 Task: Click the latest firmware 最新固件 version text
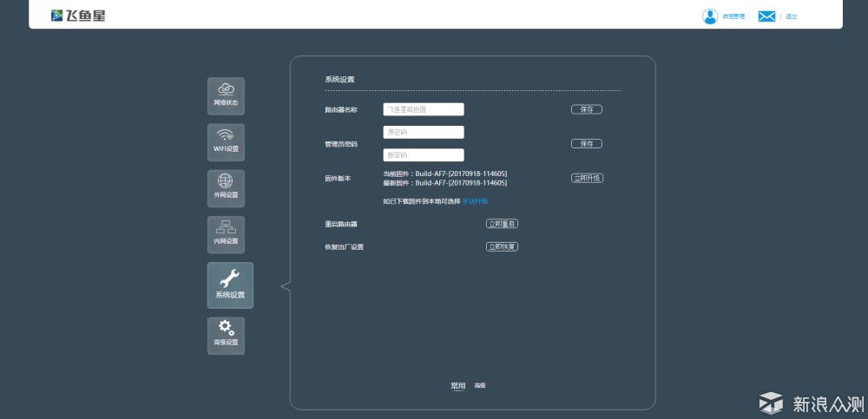pyautogui.click(x=445, y=183)
